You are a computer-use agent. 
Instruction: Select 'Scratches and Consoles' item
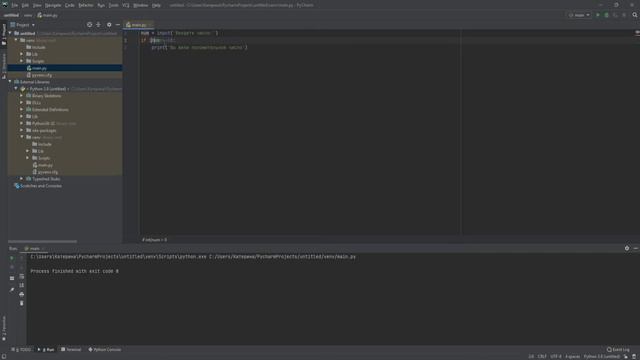pyautogui.click(x=38, y=186)
